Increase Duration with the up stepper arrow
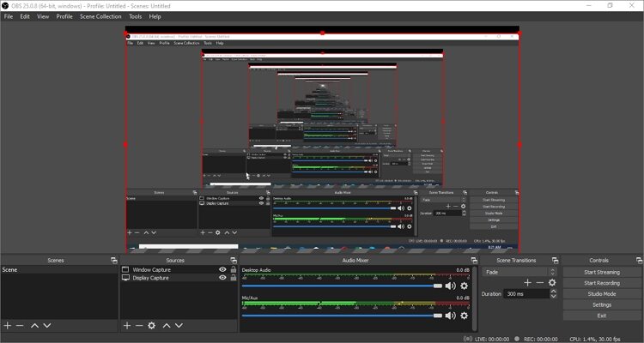Viewport: 644px width, 343px height. (x=553, y=292)
